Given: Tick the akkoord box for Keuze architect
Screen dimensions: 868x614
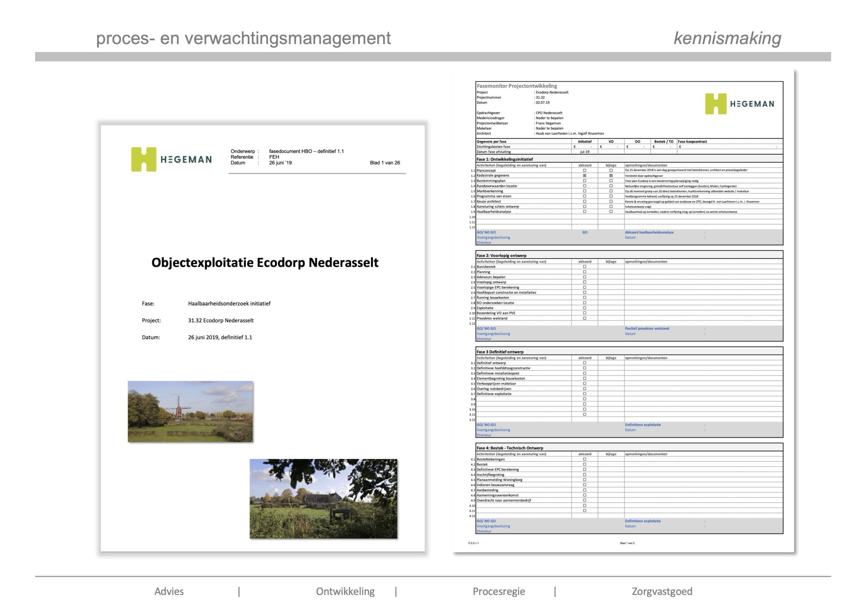Looking at the screenshot, I should [585, 201].
